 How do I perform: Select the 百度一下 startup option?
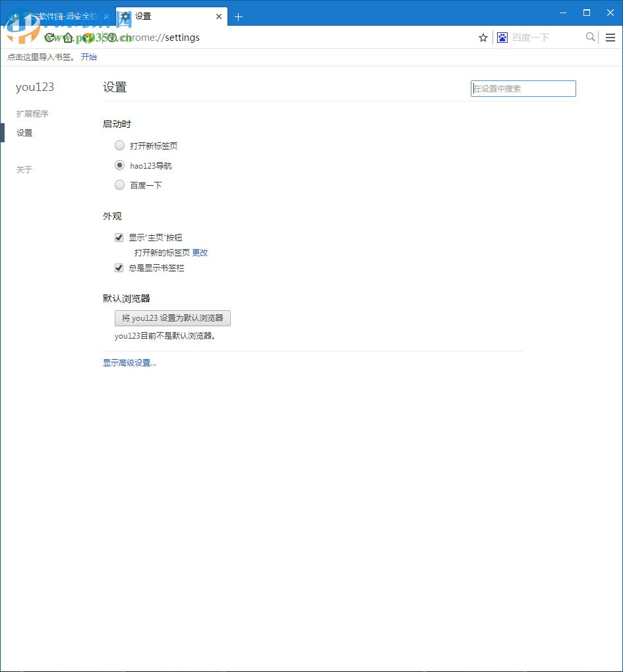tap(119, 185)
